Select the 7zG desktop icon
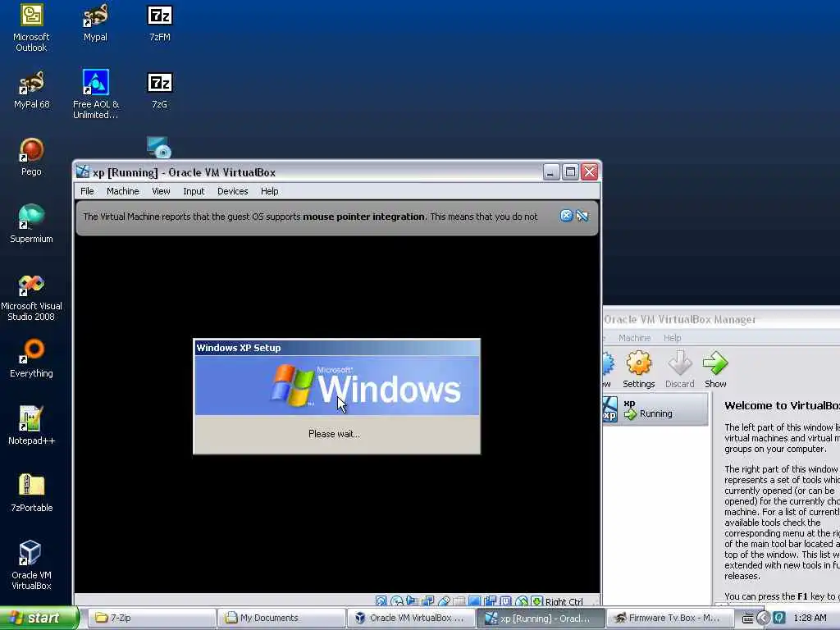The height and width of the screenshot is (630, 840). pos(160,90)
